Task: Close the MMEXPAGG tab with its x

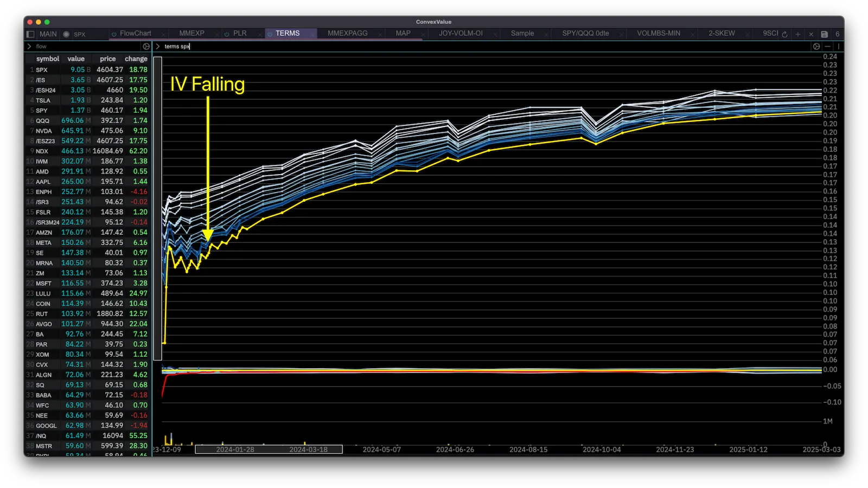Action: [x=380, y=34]
